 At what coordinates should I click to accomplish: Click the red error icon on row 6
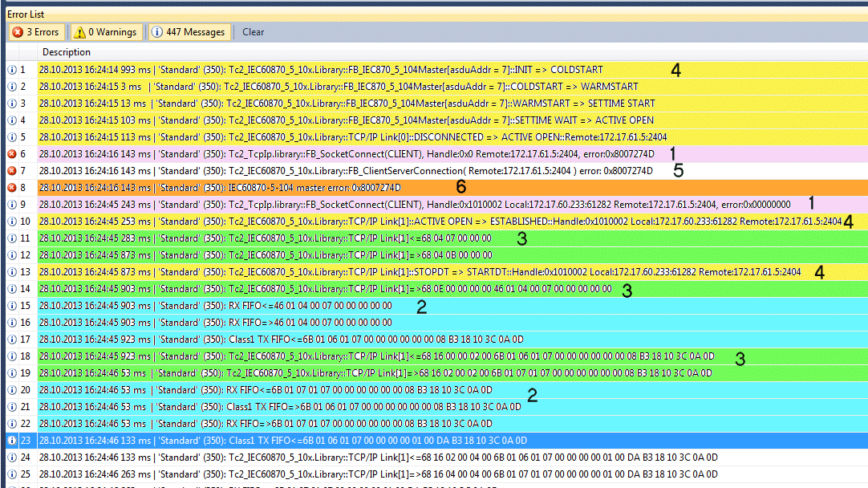(11, 154)
